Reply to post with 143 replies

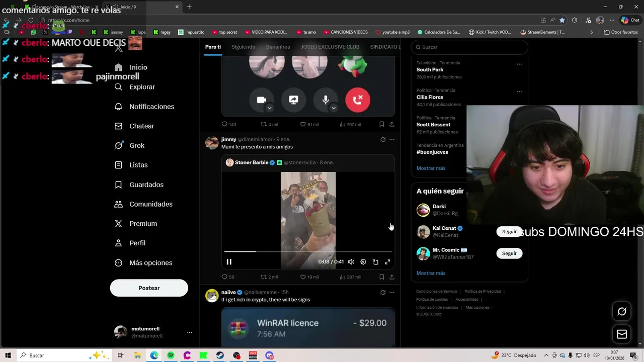[x=228, y=124]
